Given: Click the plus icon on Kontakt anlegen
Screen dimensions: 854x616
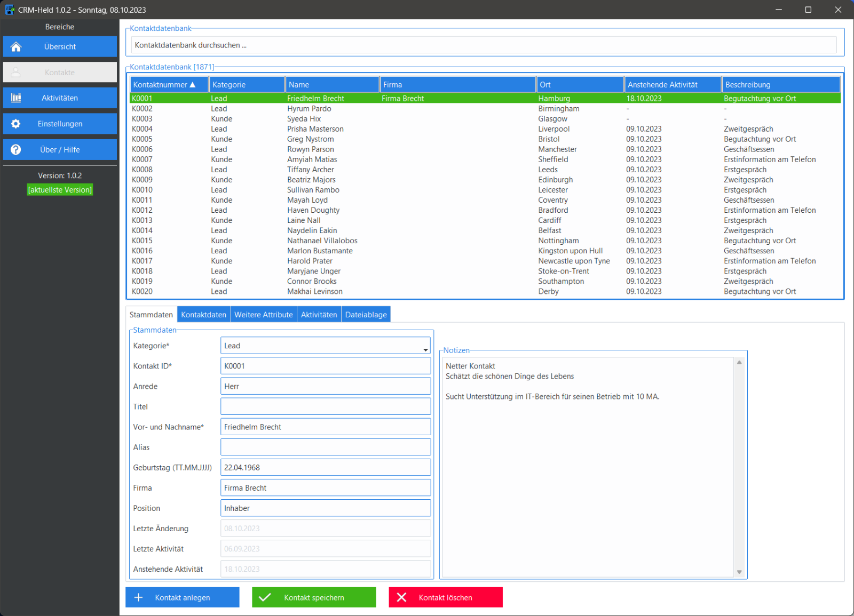Looking at the screenshot, I should 138,597.
